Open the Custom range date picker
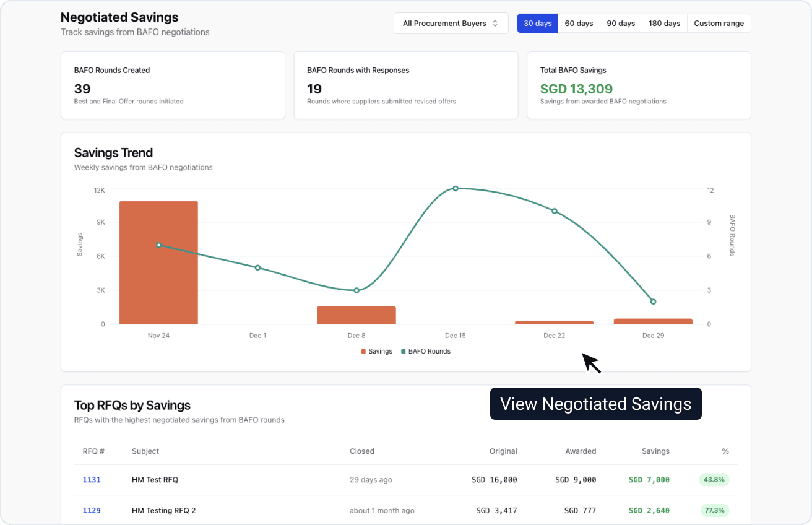 tap(719, 23)
